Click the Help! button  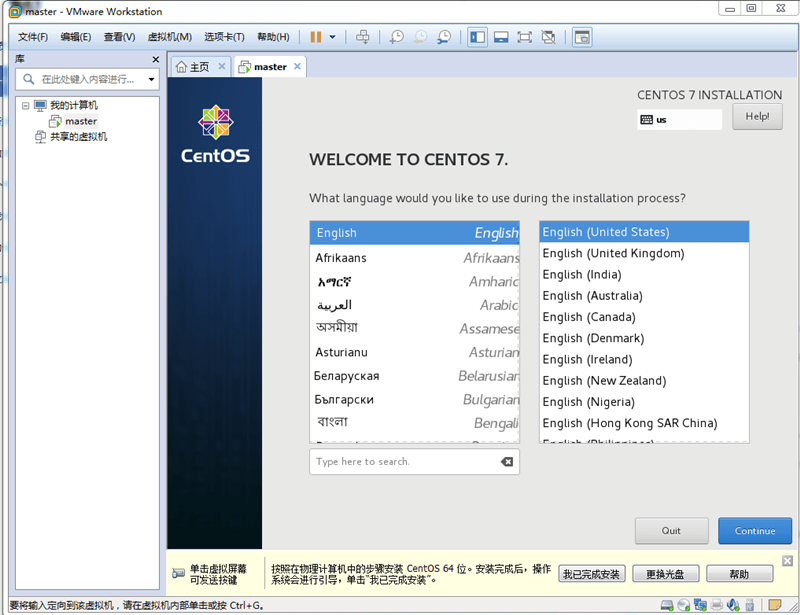[x=757, y=116]
